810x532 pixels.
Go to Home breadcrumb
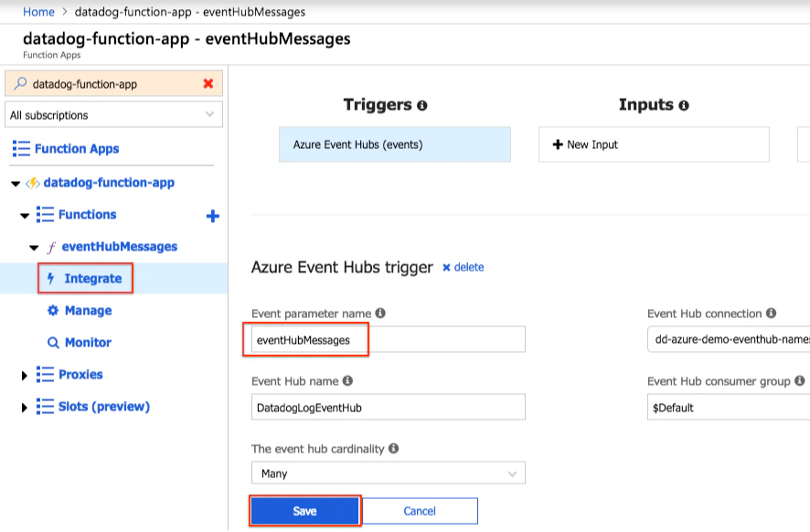tap(38, 12)
